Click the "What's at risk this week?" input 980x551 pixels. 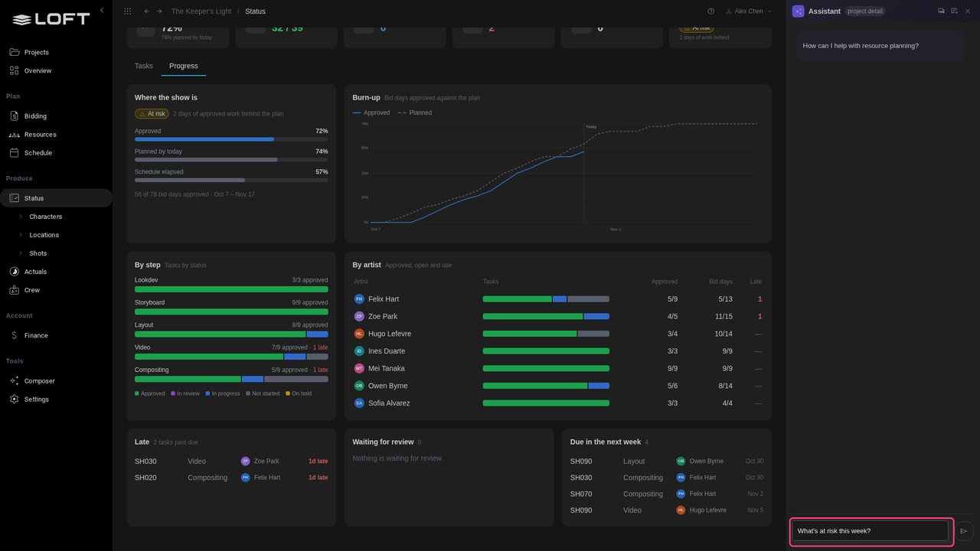pyautogui.click(x=870, y=531)
